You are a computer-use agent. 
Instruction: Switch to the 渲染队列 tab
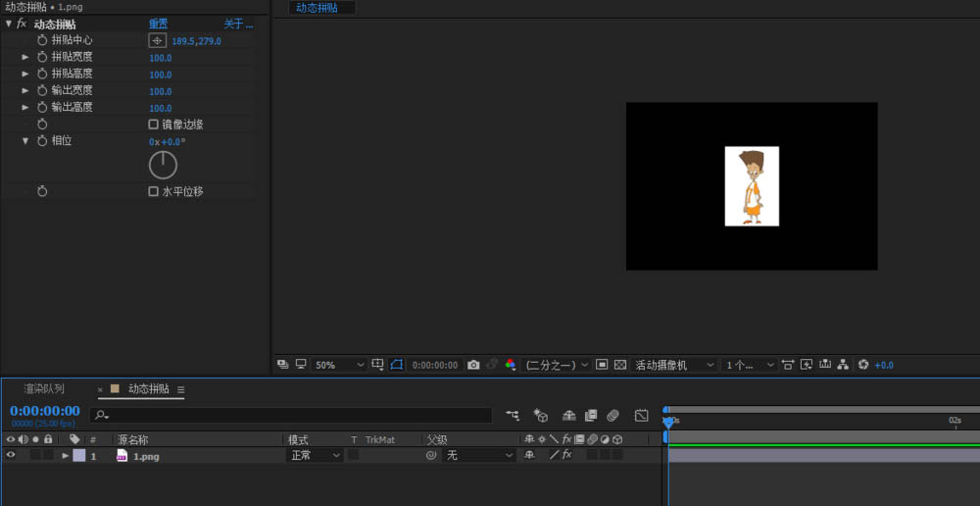tap(44, 389)
